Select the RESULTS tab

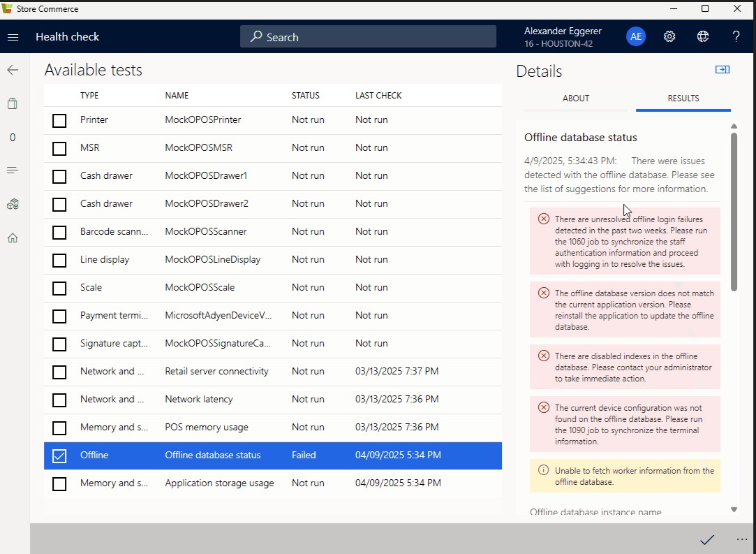(x=683, y=99)
